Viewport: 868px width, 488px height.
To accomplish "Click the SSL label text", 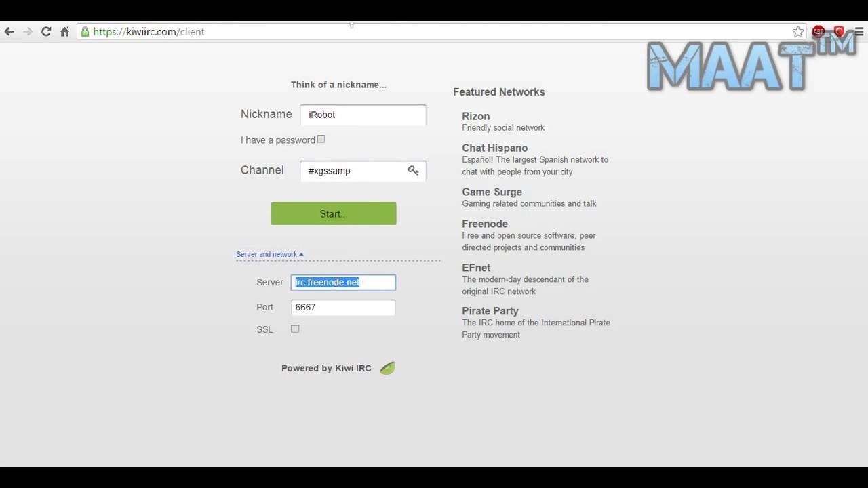I will coord(264,329).
